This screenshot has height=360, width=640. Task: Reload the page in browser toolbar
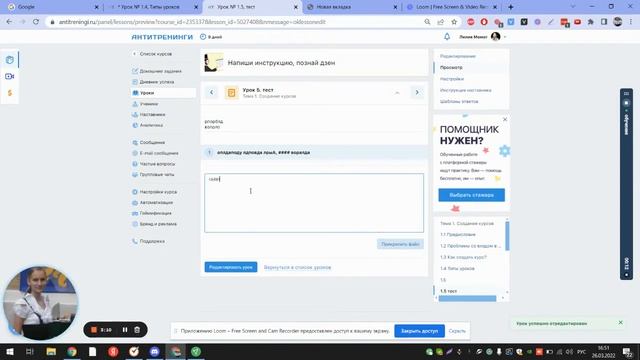click(36, 22)
